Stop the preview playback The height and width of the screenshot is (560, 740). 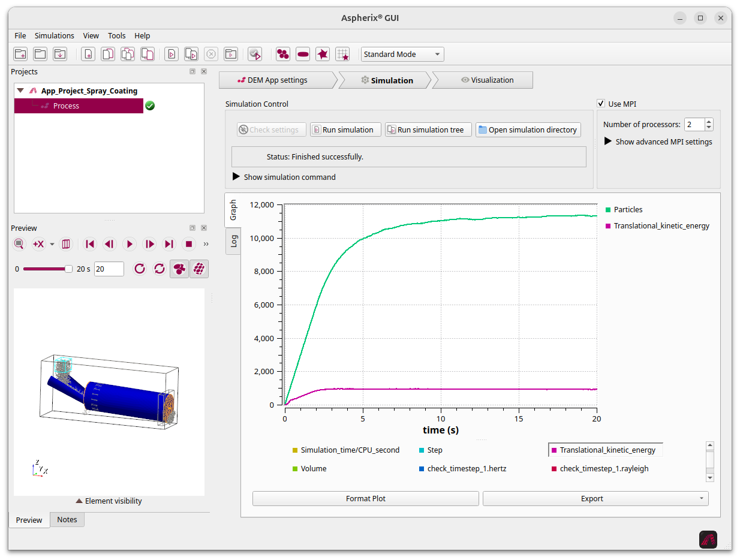pyautogui.click(x=189, y=244)
